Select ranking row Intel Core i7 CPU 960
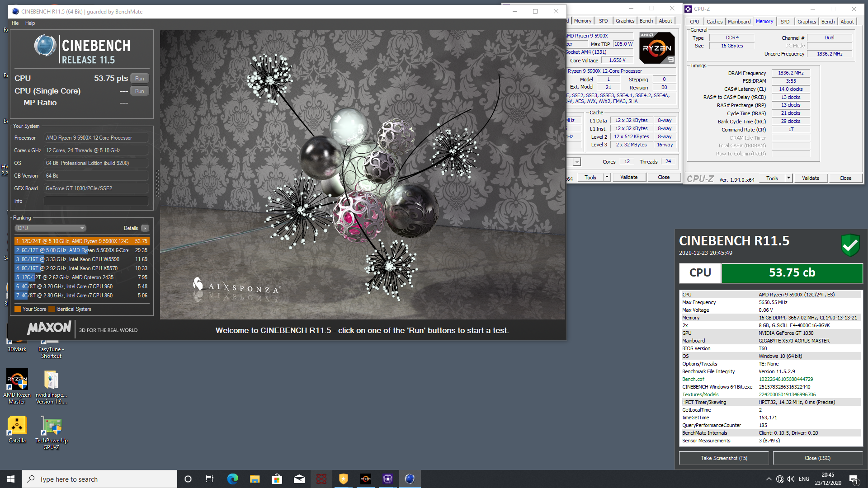Viewport: 868px width, 488px height. 82,286
